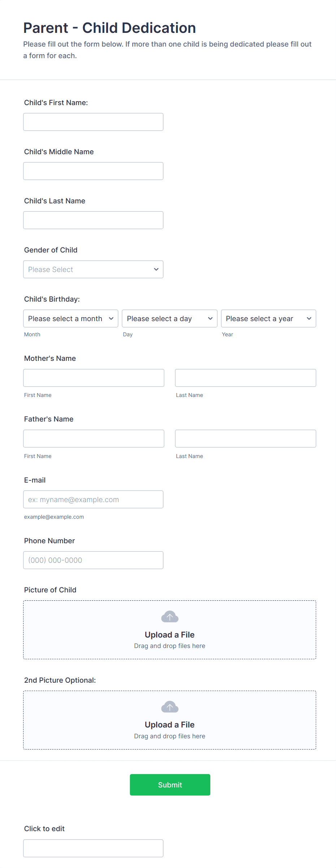
Task: Open the Gender of Child dropdown
Action: 93,269
